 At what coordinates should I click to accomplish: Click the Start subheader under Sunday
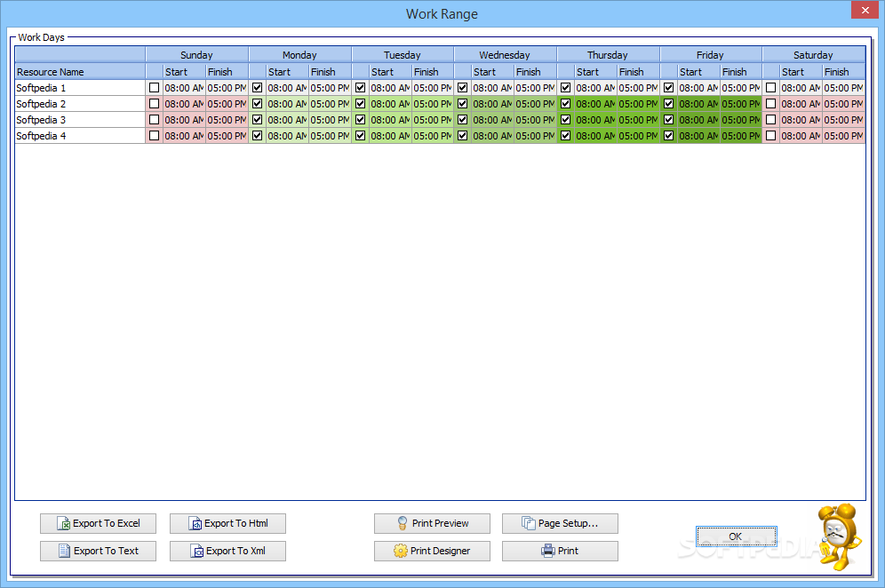185,72
